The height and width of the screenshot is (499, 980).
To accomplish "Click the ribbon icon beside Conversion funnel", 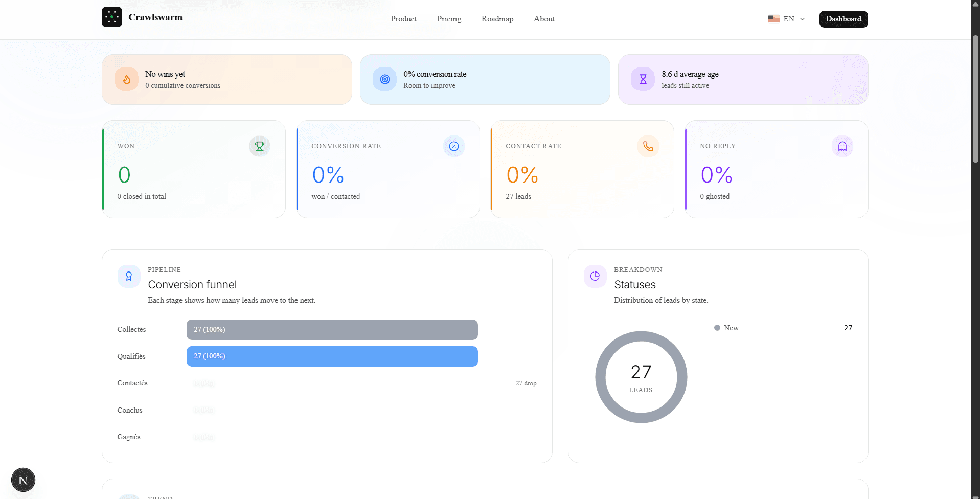I will pos(129,276).
